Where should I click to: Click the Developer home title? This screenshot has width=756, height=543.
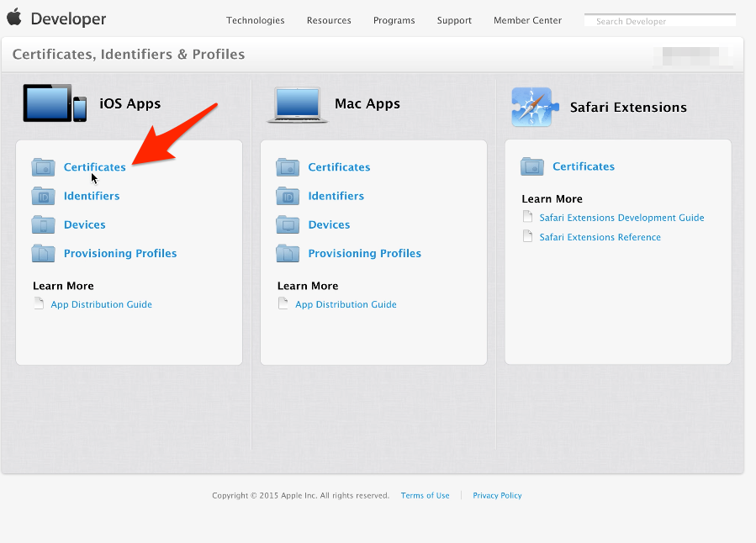point(68,18)
